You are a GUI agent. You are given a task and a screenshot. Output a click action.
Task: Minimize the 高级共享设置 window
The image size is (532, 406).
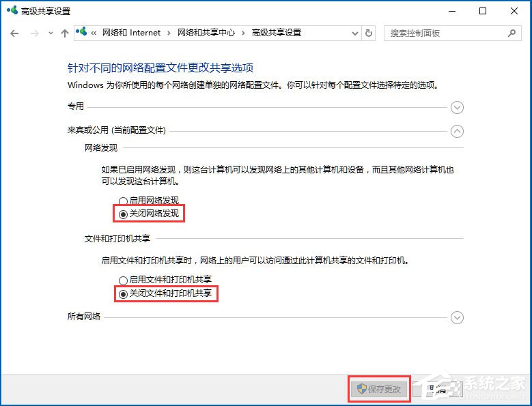point(452,11)
